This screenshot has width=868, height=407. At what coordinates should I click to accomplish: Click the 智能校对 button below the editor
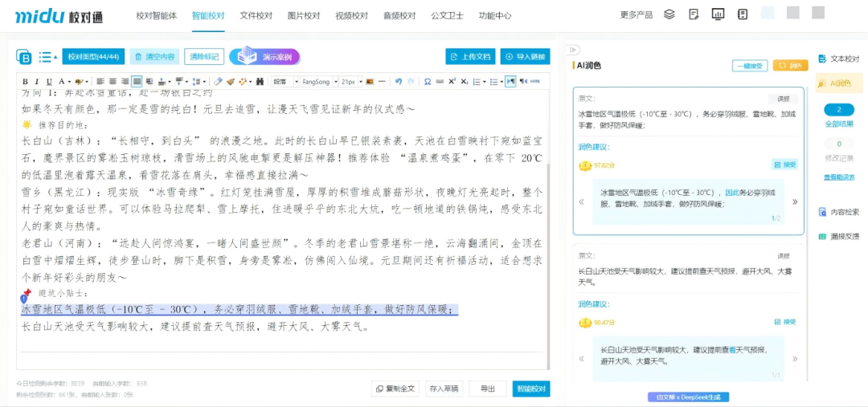pos(531,389)
